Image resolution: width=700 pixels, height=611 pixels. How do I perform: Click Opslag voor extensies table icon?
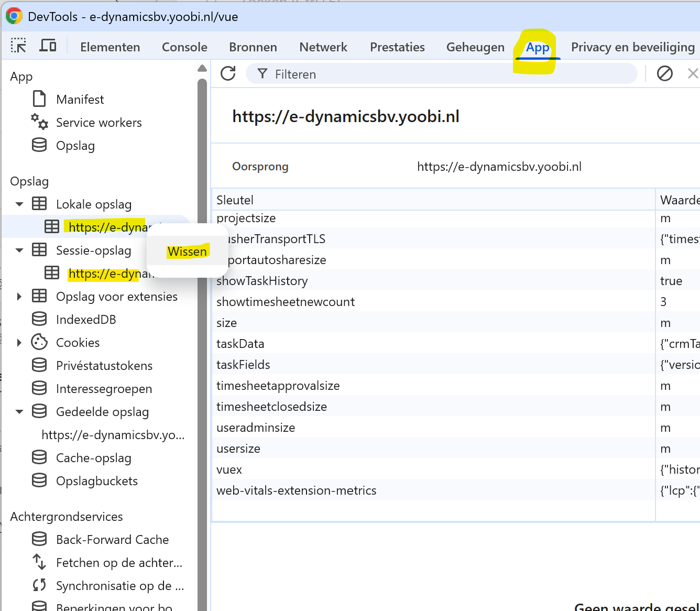(x=39, y=296)
